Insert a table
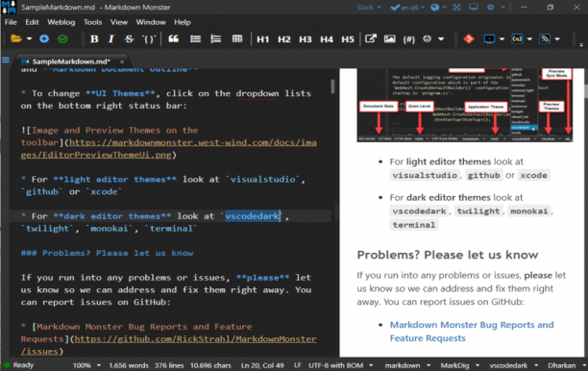This screenshot has width=588, height=371. coord(237,38)
